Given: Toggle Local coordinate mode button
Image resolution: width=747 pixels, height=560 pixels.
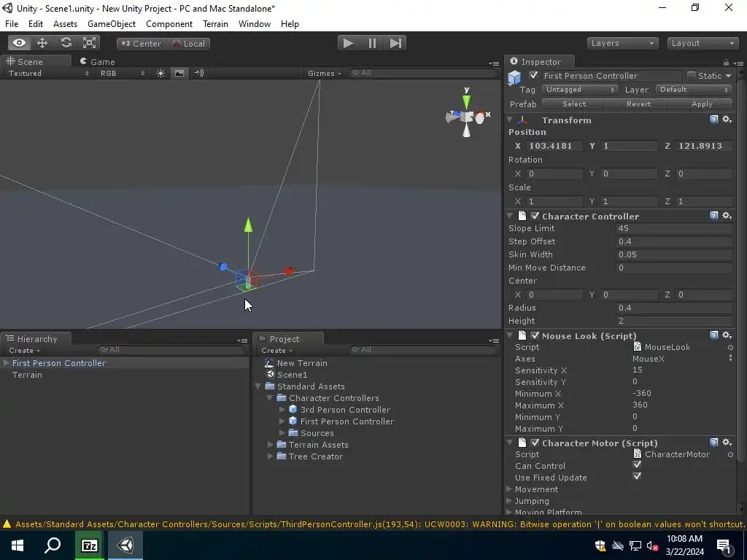Looking at the screenshot, I should coord(188,43).
